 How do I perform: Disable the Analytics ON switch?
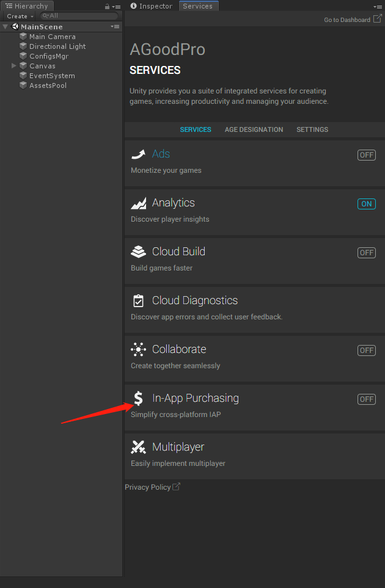tap(366, 203)
